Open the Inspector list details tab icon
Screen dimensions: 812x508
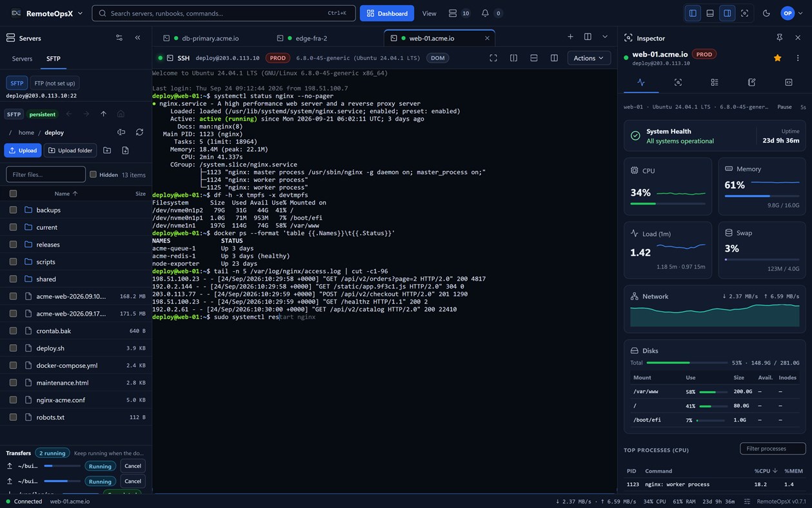tap(715, 83)
